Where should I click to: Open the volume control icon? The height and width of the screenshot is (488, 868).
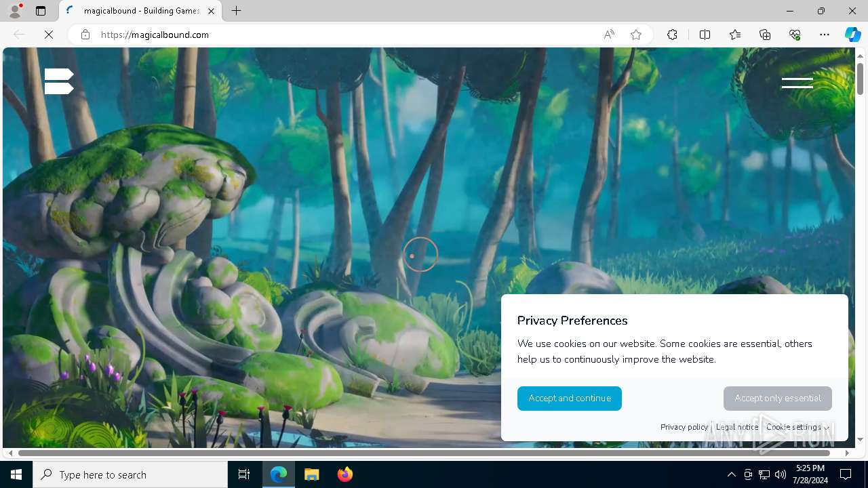781,474
